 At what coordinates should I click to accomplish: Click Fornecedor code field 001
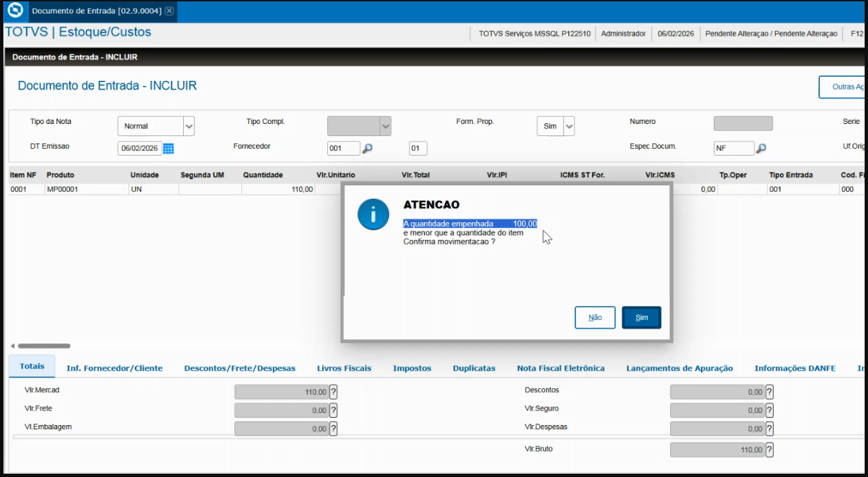pyautogui.click(x=343, y=148)
